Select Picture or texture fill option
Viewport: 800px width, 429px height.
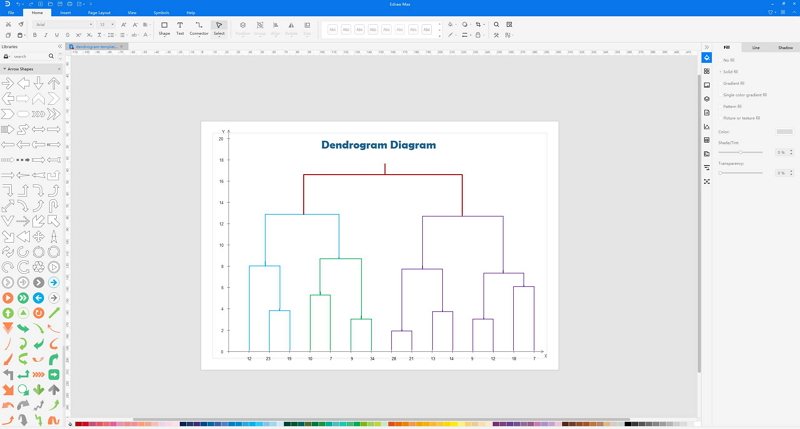741,118
